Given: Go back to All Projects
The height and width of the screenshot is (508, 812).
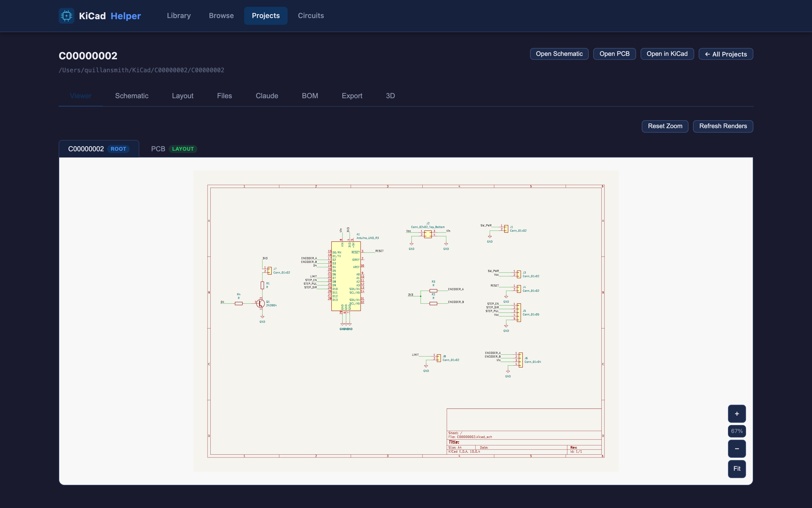Looking at the screenshot, I should pyautogui.click(x=726, y=54).
